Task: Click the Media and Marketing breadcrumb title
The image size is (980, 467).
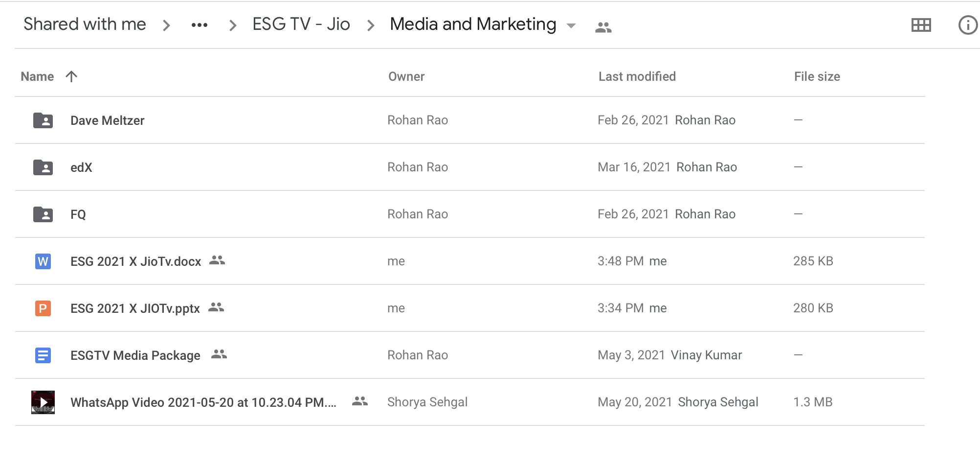Action: [x=473, y=24]
